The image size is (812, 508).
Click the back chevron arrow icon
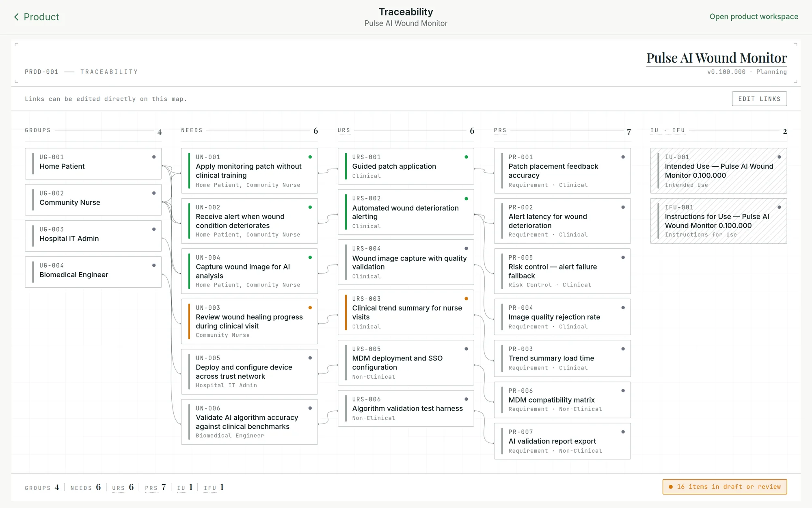click(17, 17)
